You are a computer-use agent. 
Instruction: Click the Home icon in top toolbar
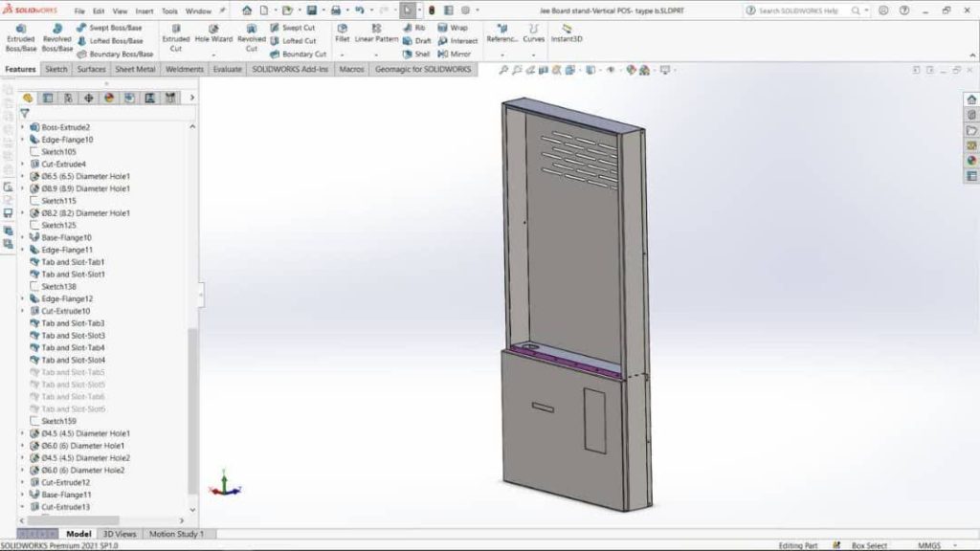pos(247,11)
